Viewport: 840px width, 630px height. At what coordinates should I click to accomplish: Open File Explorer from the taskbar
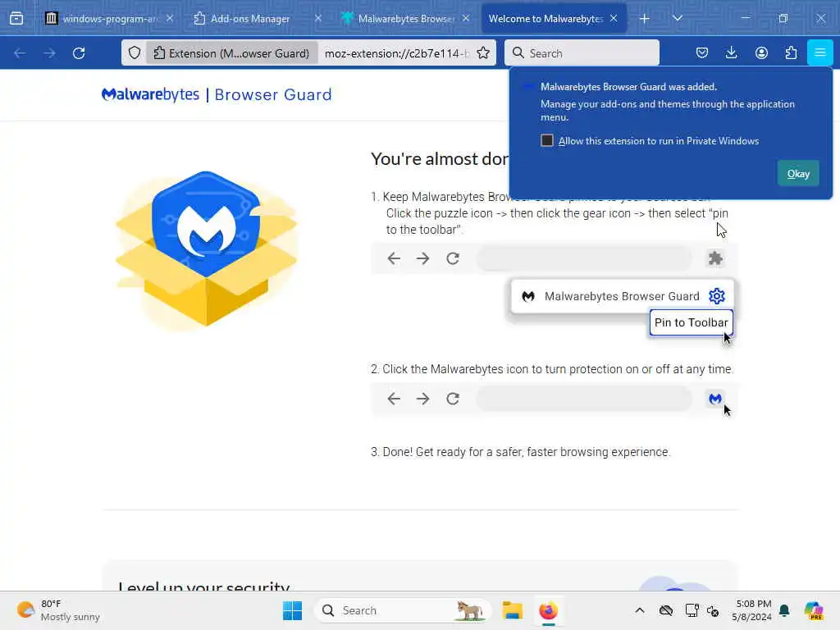512,610
